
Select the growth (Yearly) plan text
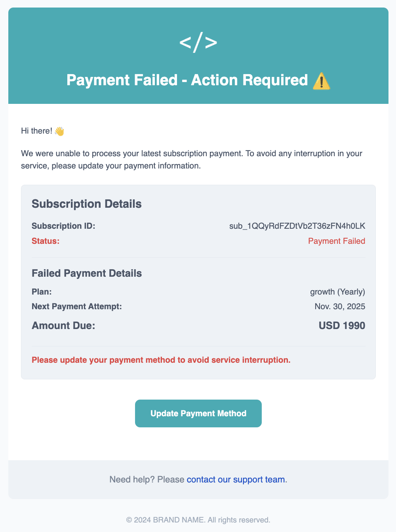pos(337,291)
